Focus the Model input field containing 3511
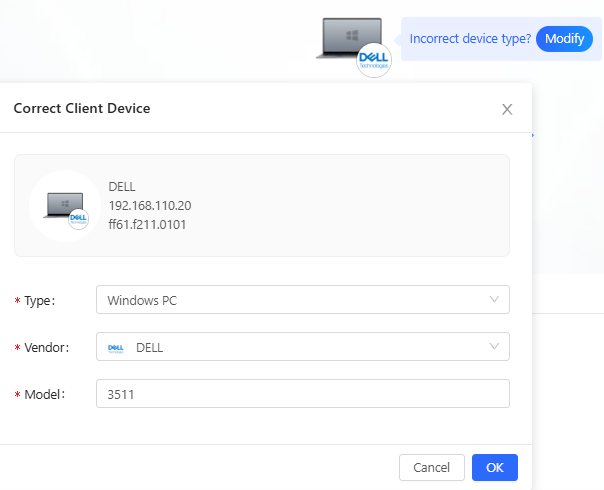 point(302,394)
